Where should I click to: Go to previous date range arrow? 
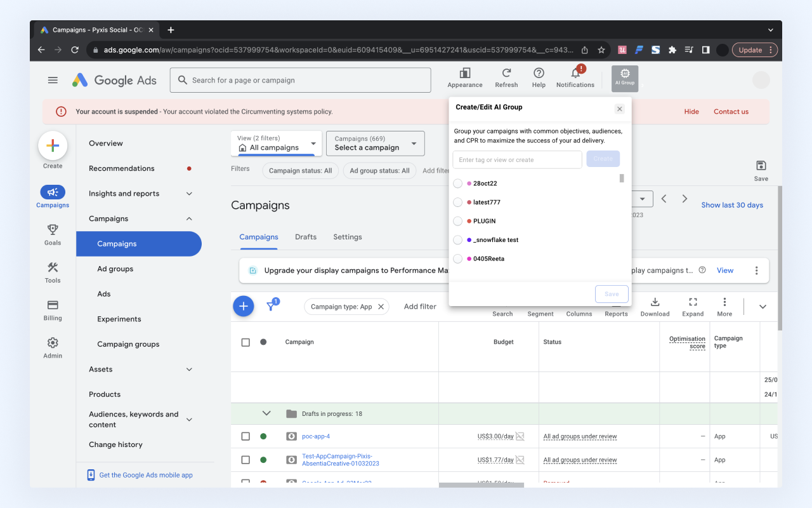point(664,199)
